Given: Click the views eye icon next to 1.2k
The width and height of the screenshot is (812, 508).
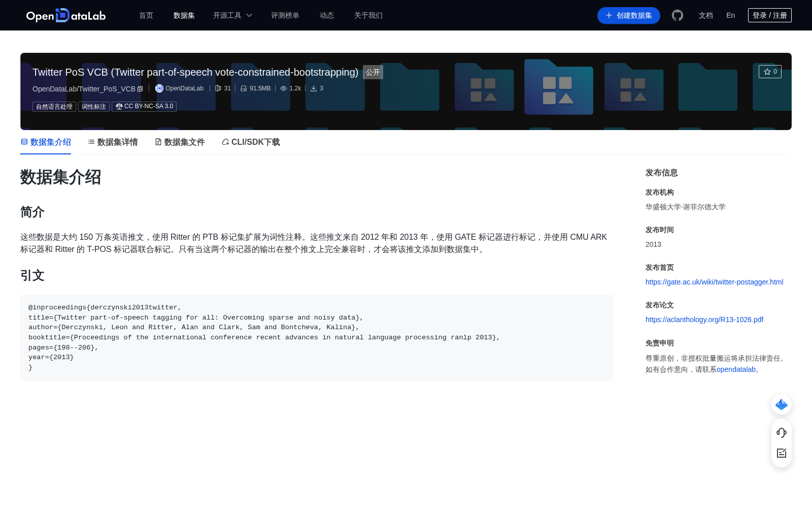Looking at the screenshot, I should click(x=284, y=88).
